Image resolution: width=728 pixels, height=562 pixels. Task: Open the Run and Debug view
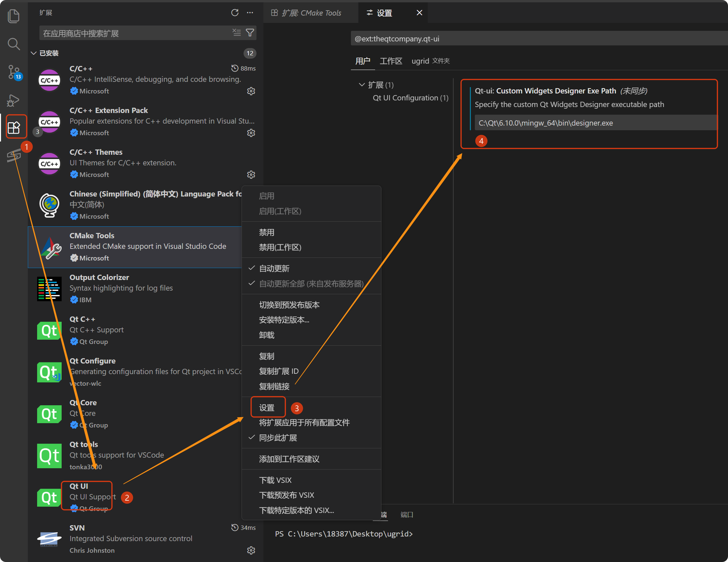click(x=13, y=100)
